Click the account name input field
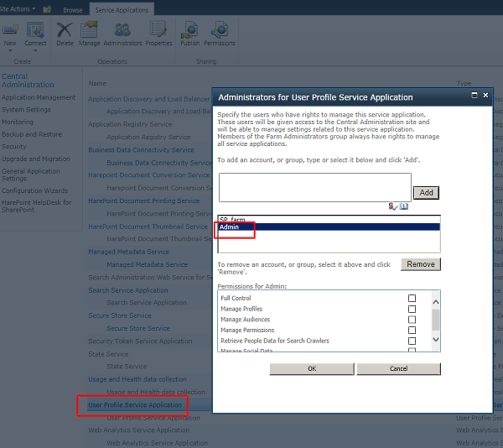This screenshot has height=448, width=503. click(x=315, y=187)
